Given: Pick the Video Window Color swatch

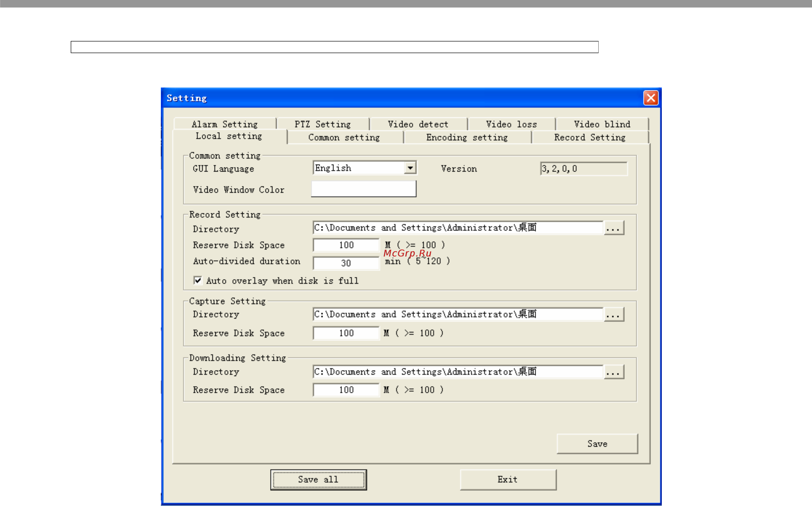Looking at the screenshot, I should click(364, 189).
